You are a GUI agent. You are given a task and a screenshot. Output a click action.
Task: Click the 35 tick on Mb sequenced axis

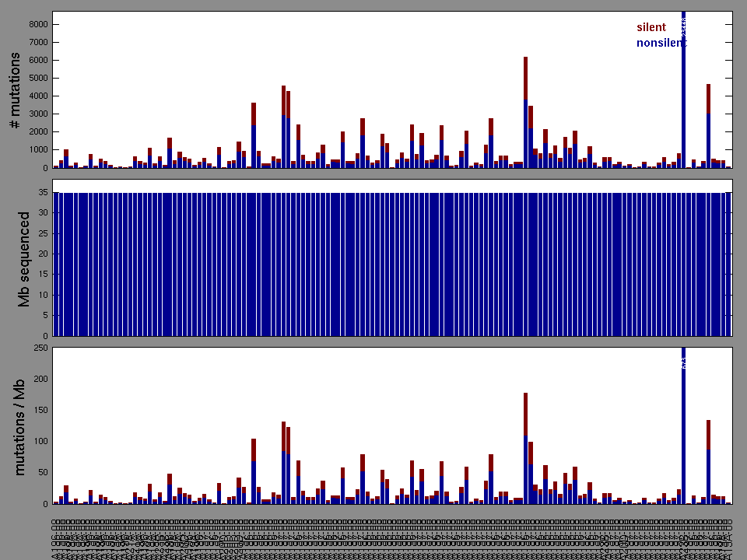click(44, 192)
